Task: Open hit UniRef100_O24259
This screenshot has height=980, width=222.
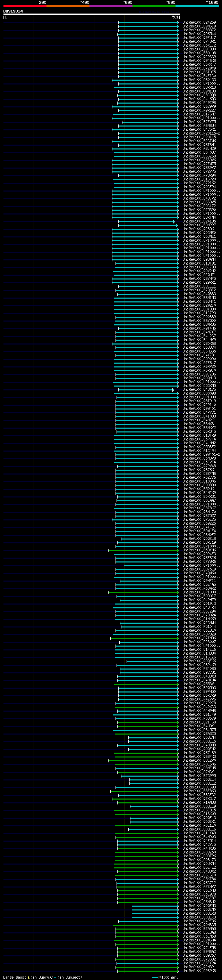Action: click(x=199, y=23)
